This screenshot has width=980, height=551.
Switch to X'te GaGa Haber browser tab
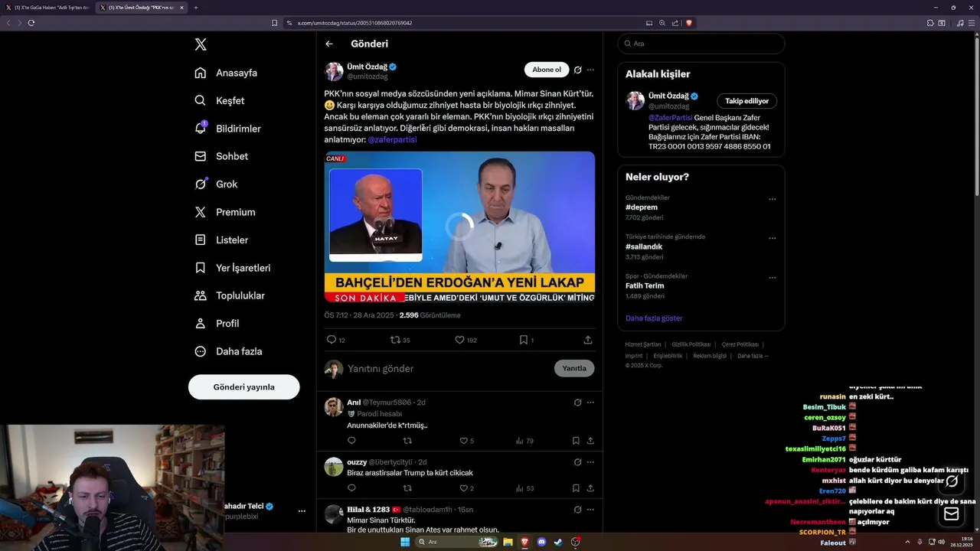coord(47,8)
